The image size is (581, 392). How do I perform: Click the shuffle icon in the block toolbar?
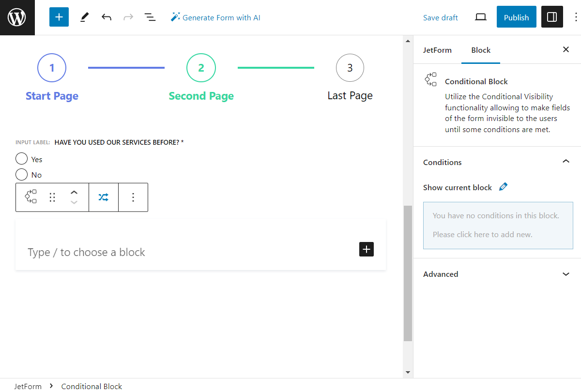104,197
